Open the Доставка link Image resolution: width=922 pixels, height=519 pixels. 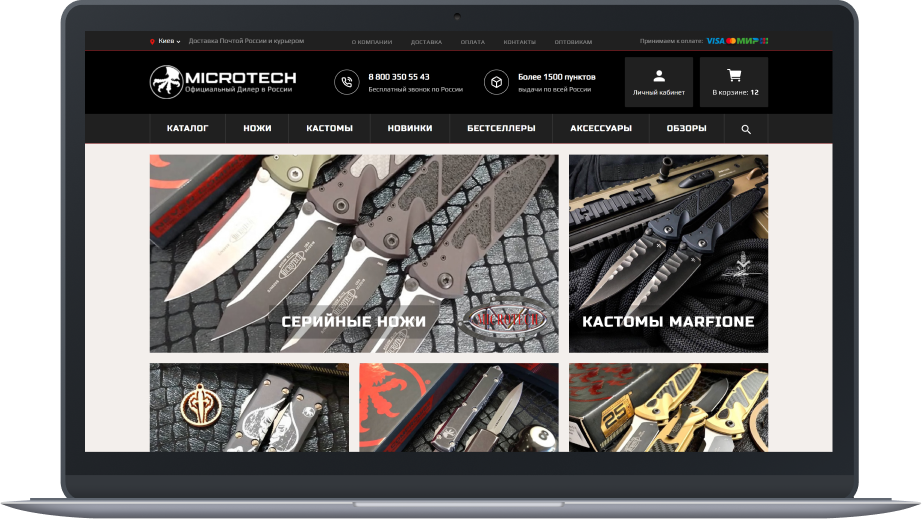pos(426,42)
